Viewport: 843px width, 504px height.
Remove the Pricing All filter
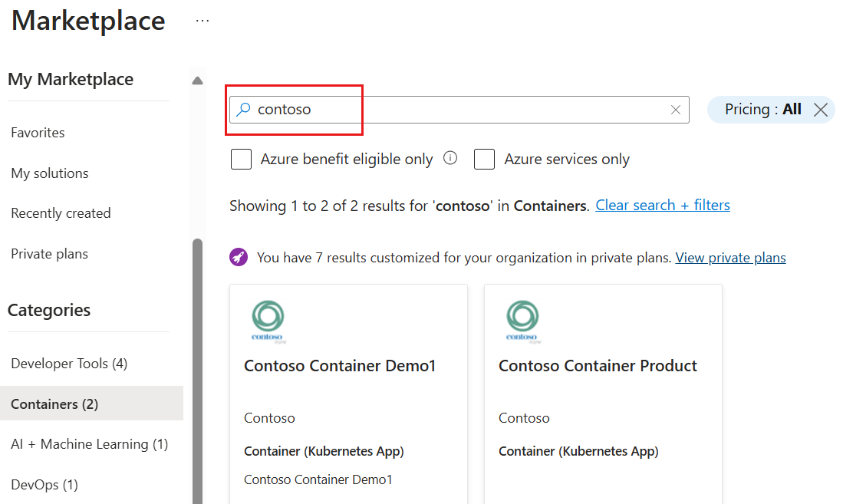[821, 110]
